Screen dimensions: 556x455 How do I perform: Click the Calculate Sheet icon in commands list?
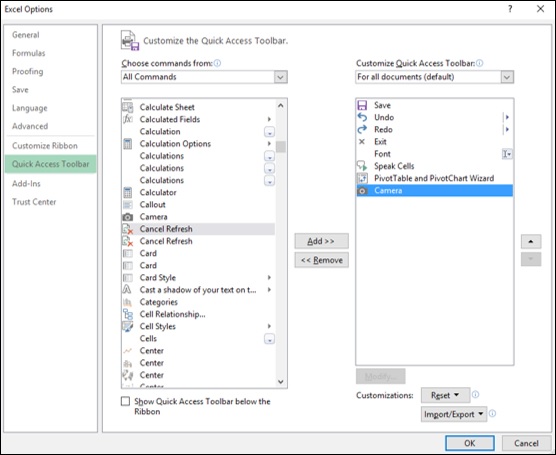pyautogui.click(x=128, y=107)
